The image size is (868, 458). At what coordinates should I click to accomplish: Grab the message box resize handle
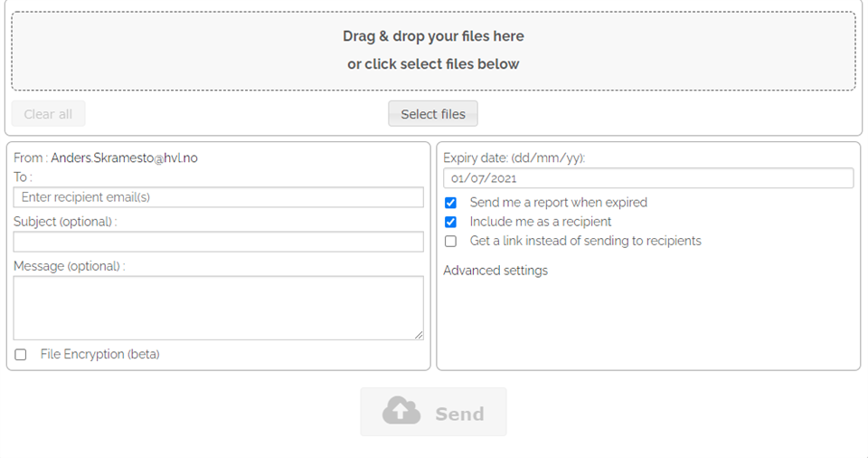419,335
